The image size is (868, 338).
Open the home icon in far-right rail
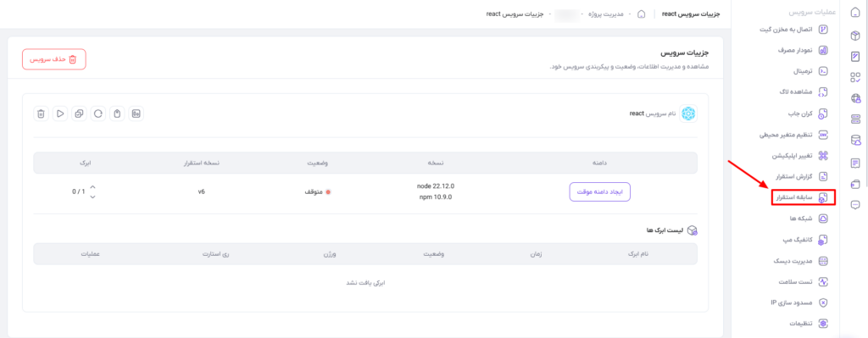[854, 14]
